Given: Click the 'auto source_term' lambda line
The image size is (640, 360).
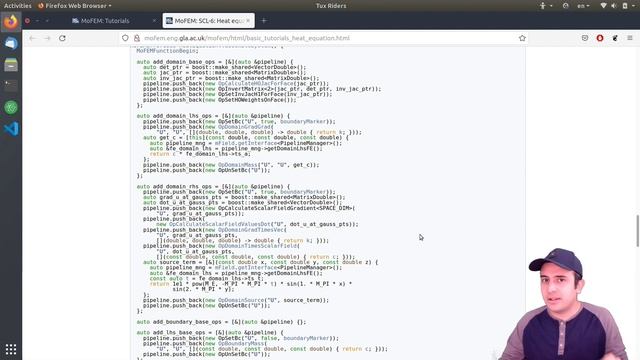Looking at the screenshot, I should tap(260, 262).
